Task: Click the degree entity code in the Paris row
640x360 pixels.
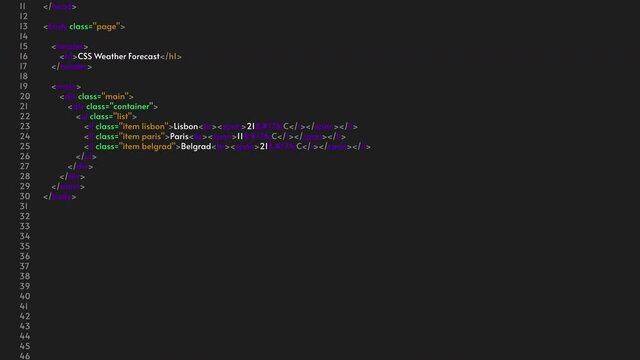Action: click(x=257, y=136)
